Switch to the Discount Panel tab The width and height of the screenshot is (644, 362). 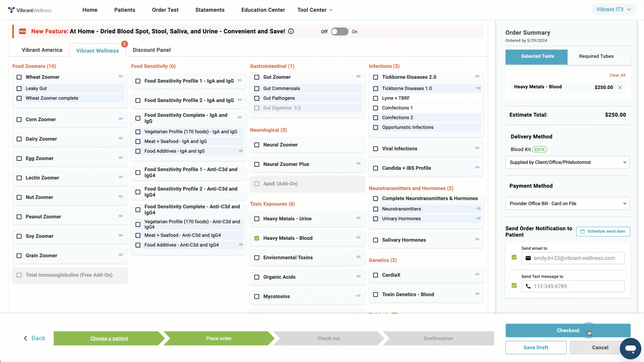tap(152, 50)
